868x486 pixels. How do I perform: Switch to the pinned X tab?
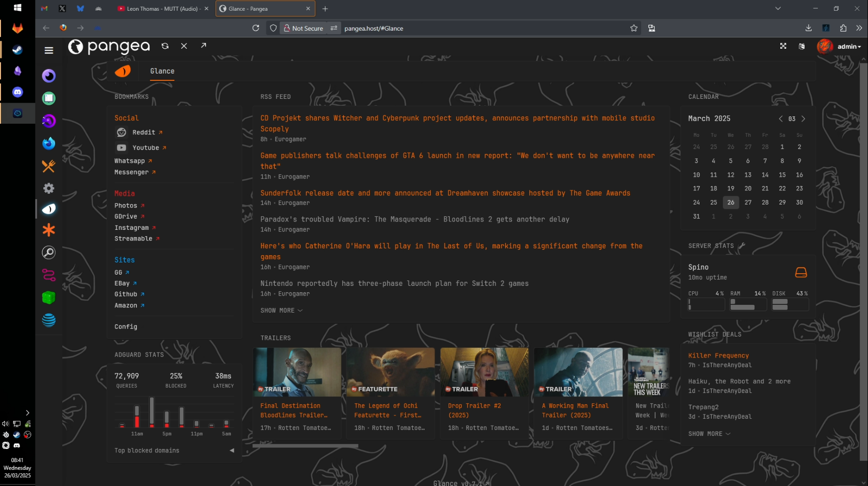pos(62,9)
